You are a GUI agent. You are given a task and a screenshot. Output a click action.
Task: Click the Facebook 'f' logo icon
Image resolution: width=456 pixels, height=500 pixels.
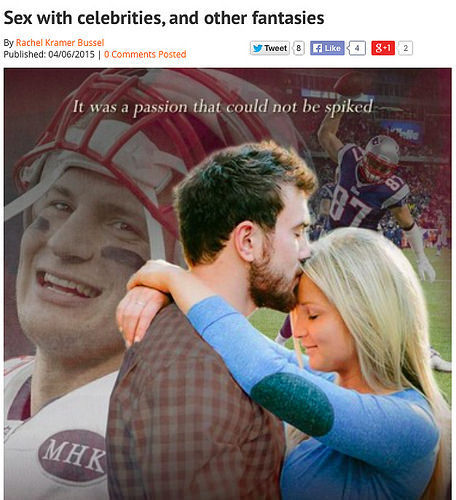(317, 48)
